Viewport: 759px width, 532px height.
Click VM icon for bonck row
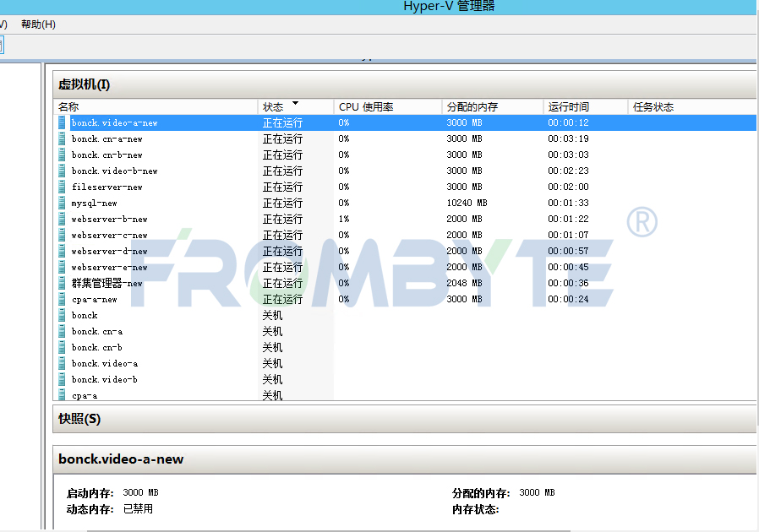pyautogui.click(x=62, y=315)
